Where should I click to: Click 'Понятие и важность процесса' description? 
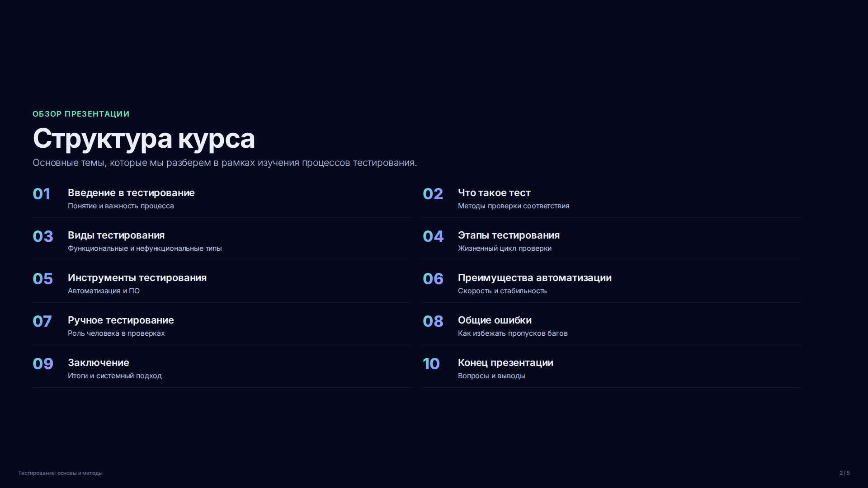click(x=121, y=206)
